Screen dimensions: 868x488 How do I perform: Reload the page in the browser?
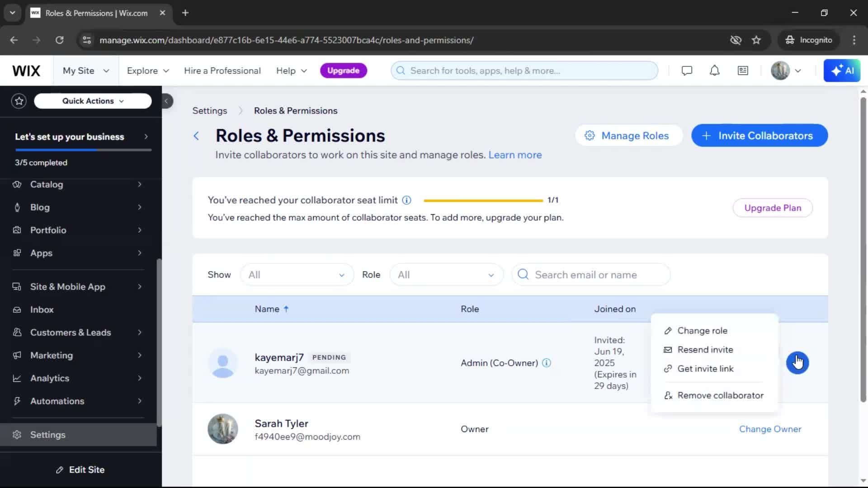tap(59, 40)
